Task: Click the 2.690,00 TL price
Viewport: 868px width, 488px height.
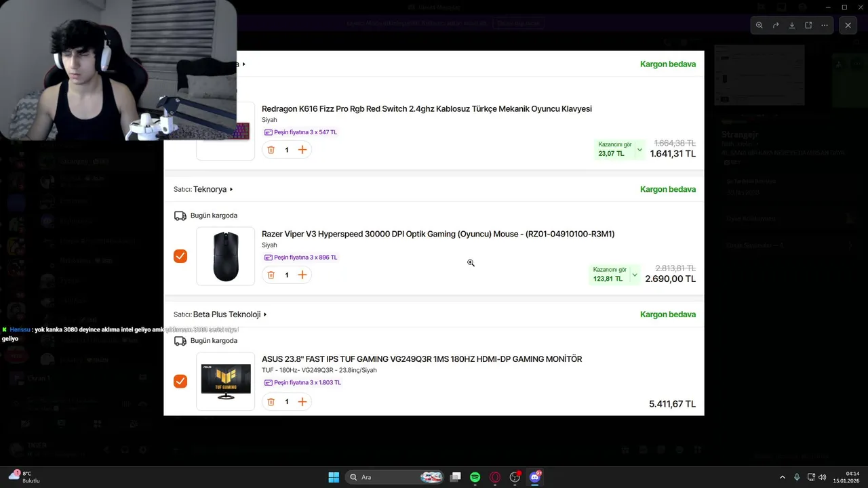Action: pos(670,279)
